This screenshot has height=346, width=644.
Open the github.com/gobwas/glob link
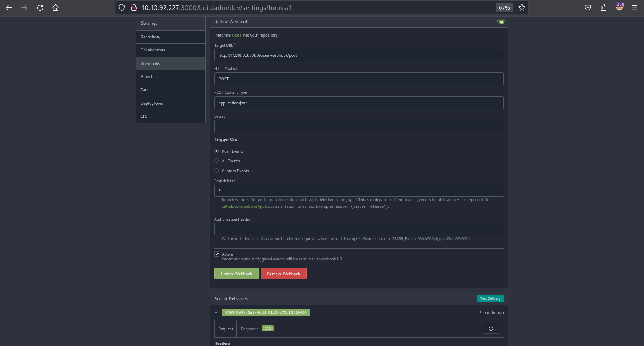click(x=244, y=206)
